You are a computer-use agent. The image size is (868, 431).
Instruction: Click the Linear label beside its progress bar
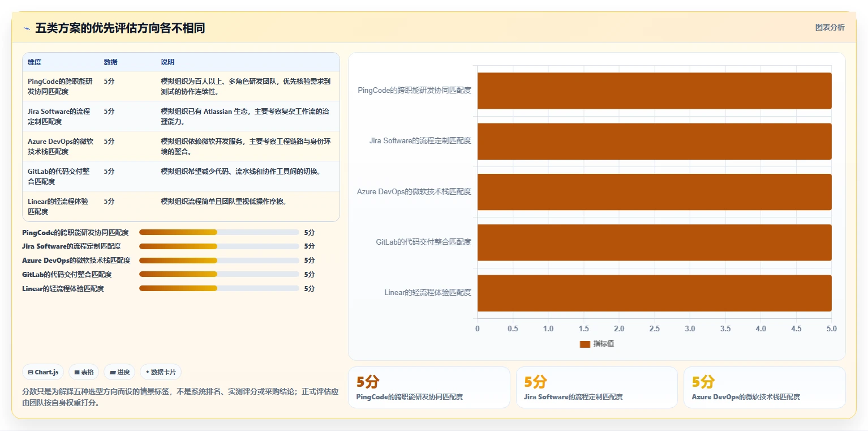pyautogui.click(x=63, y=288)
